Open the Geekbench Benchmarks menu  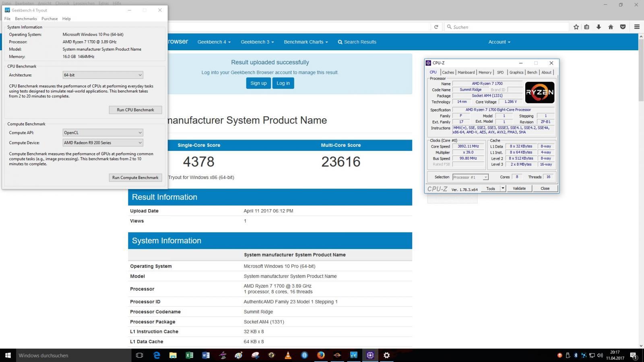tap(26, 19)
